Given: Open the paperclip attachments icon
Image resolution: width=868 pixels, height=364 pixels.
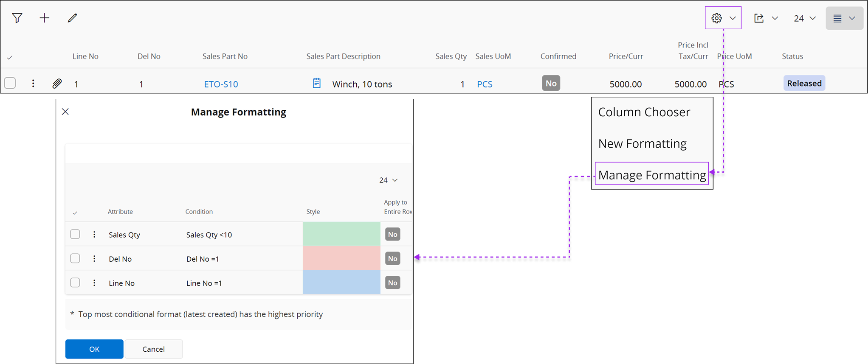Looking at the screenshot, I should pos(57,83).
